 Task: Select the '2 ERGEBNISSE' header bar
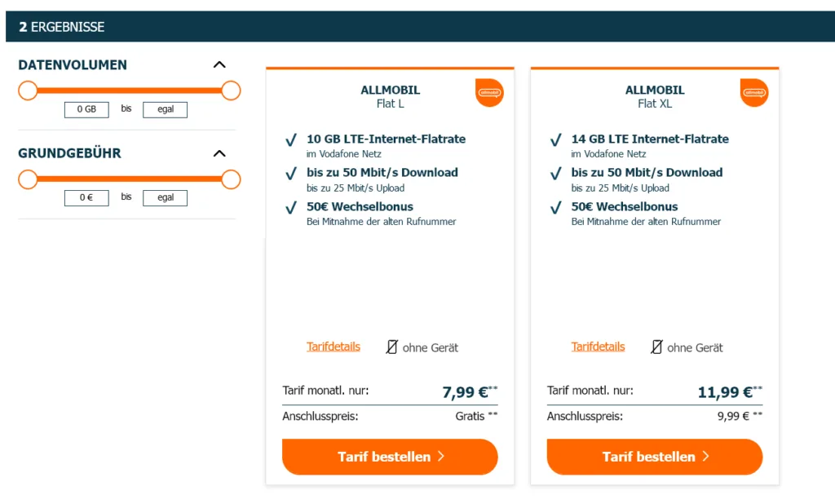coord(61,26)
